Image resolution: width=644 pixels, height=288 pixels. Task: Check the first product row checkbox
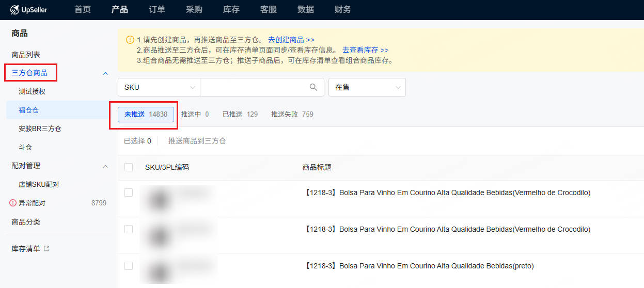point(129,193)
